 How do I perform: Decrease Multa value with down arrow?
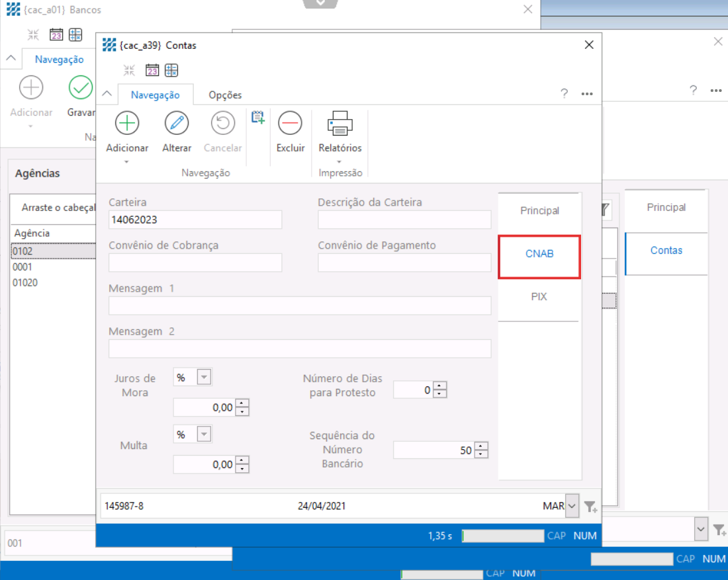[242, 469]
